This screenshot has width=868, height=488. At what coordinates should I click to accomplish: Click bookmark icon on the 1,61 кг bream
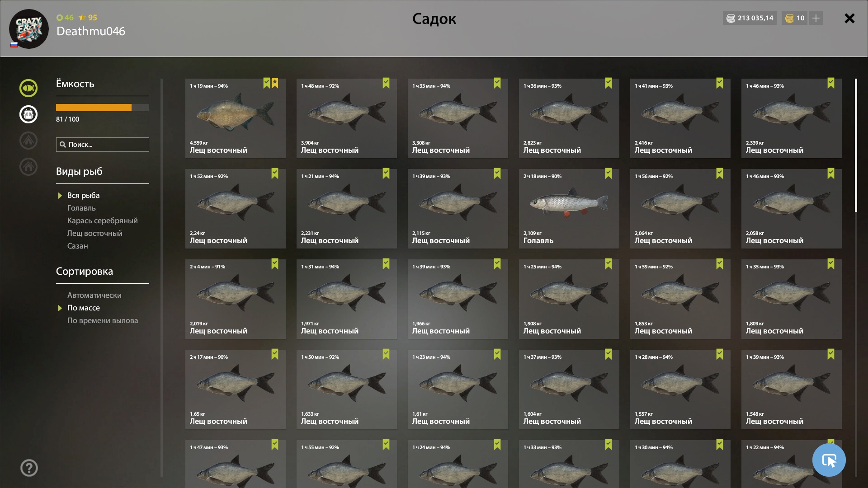click(x=497, y=354)
